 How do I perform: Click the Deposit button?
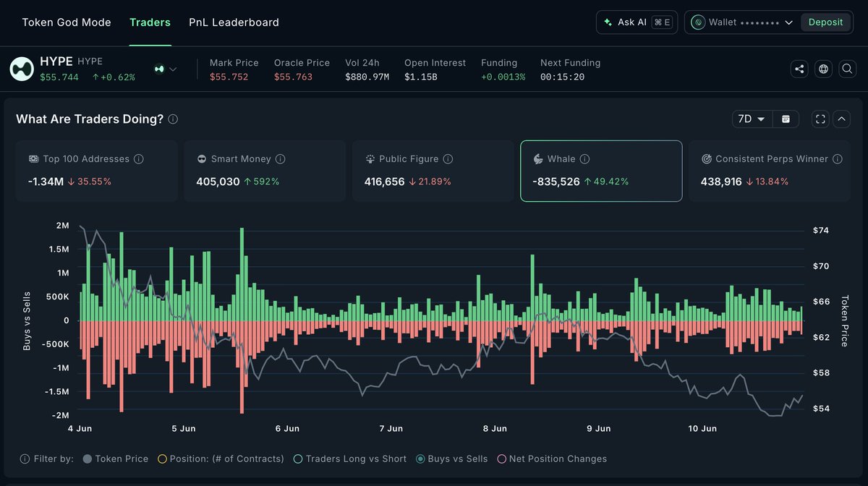[x=825, y=22]
